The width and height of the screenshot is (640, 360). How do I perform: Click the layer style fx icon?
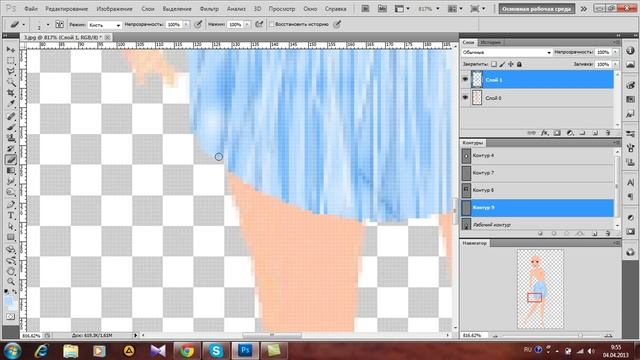(x=544, y=133)
